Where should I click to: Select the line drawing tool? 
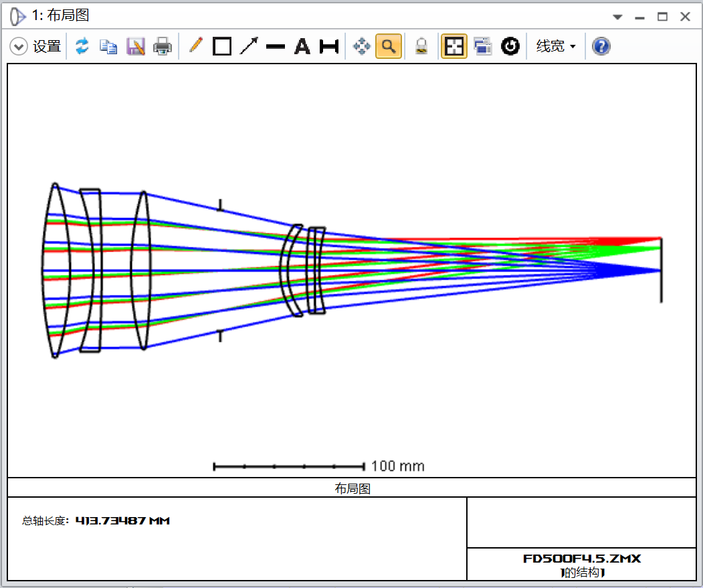click(x=276, y=46)
